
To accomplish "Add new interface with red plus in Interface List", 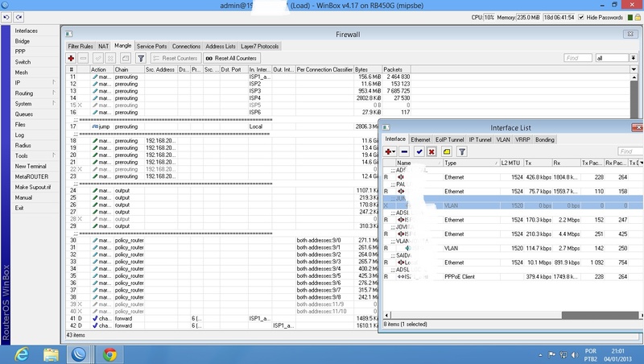I will tap(388, 151).
